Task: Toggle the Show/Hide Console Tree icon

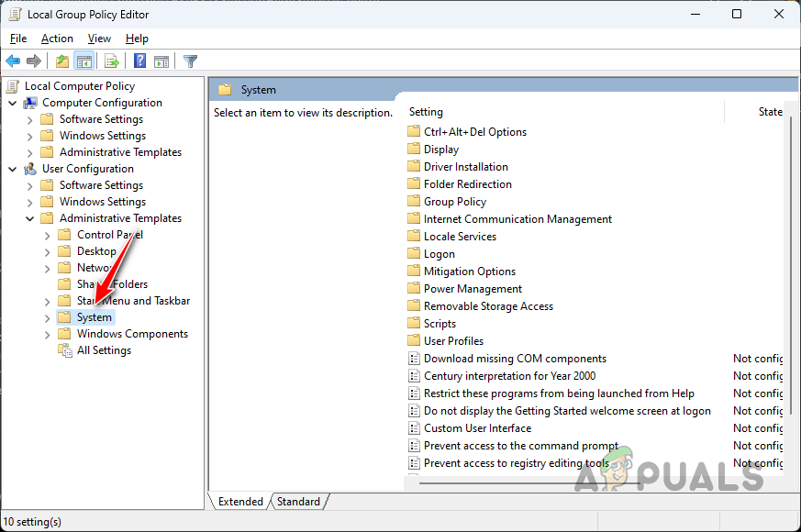Action: click(x=84, y=61)
